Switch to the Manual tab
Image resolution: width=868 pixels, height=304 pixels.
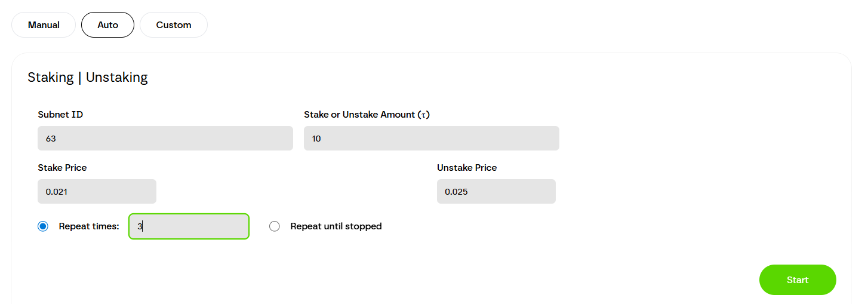click(44, 25)
